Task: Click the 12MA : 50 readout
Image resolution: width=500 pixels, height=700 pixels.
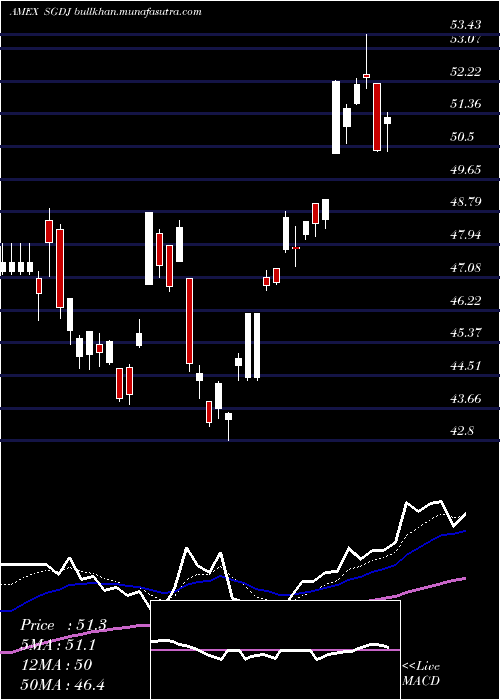Action: [x=56, y=665]
